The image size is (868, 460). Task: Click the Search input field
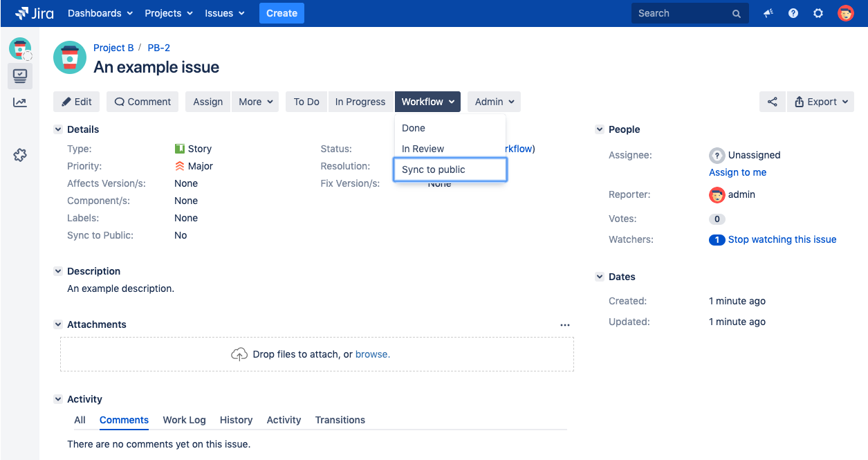coord(681,13)
